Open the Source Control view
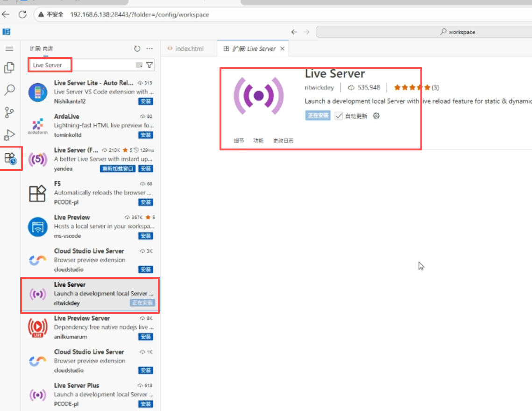Screen dimensions: 532x411 click(9, 113)
